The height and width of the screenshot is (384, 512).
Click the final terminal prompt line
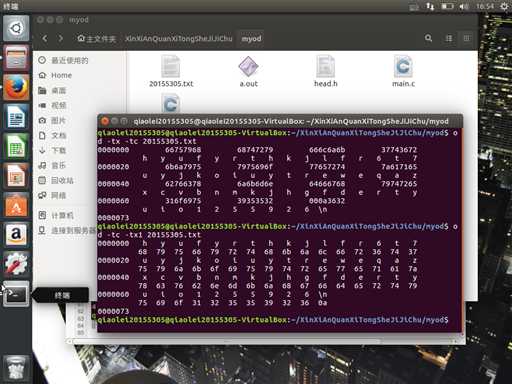coord(273,320)
